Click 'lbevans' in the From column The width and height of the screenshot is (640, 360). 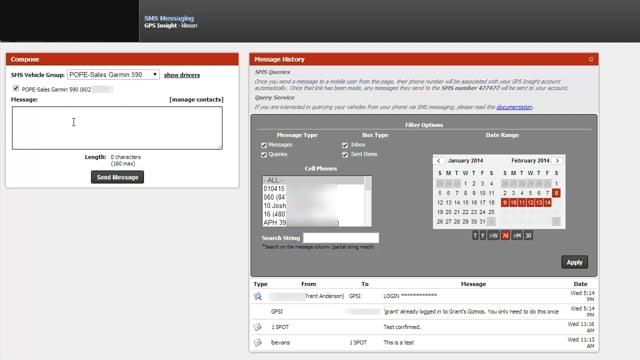(280, 342)
